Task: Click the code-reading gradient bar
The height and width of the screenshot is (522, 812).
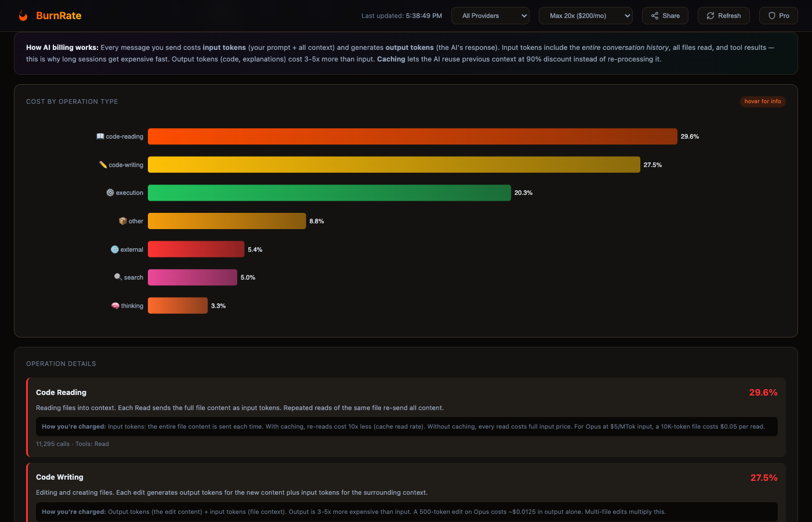Action: point(412,136)
